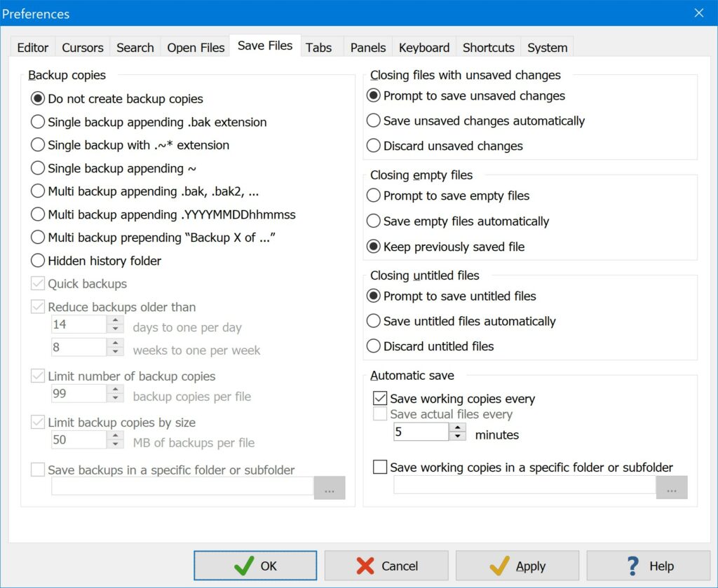
Task: Decrease the auto-save minutes value
Action: pyautogui.click(x=457, y=436)
